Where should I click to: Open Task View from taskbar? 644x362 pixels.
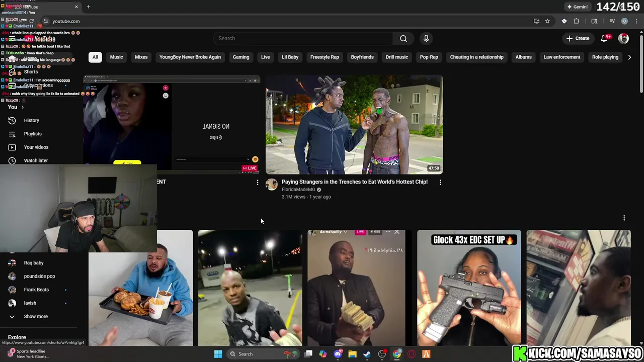[308, 354]
